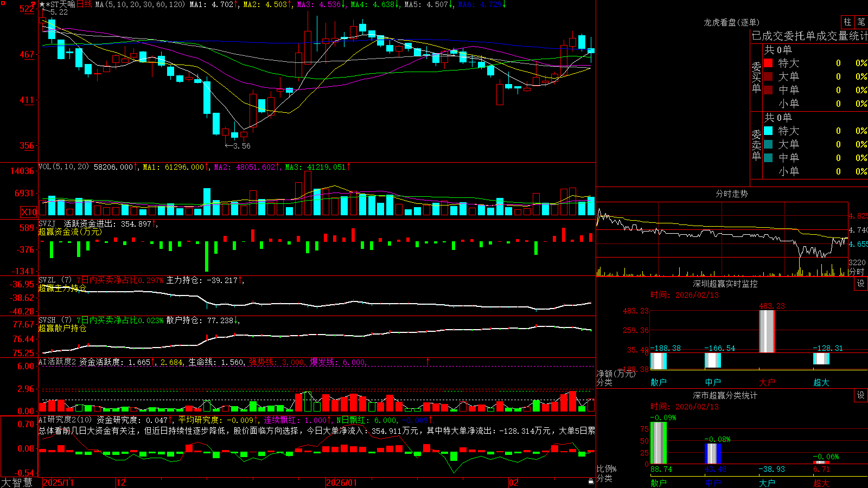
Task: Click the 委买单 vertical section label
Action: 756,77
